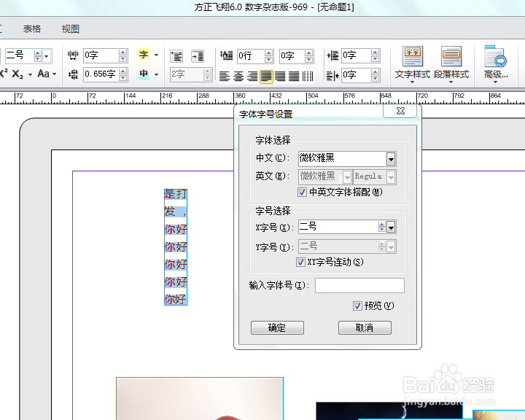Open the 表格 menu tab

tap(32, 29)
